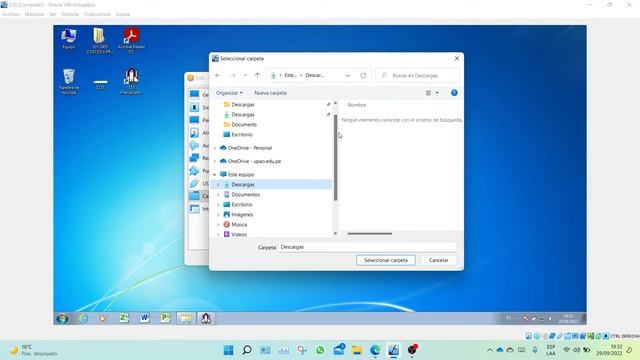Open the Dispositivos menu in VirtualBox
Image resolution: width=640 pixels, height=360 pixels.
97,14
